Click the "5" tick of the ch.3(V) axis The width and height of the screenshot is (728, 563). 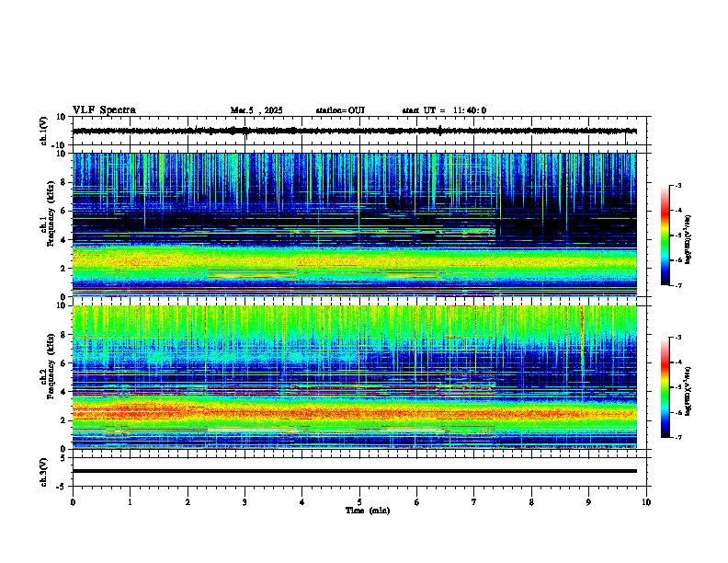pos(63,458)
